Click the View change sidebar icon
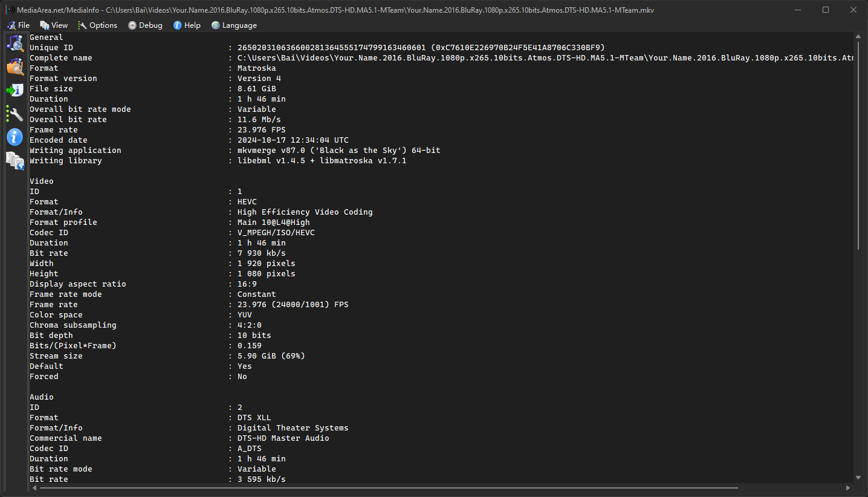This screenshot has width=868, height=497. point(15,160)
